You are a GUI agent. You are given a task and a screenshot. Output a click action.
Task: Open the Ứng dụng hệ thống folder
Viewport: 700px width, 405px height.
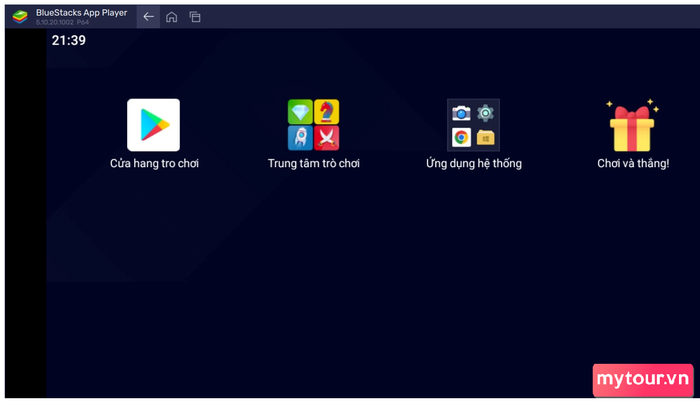pos(473,125)
